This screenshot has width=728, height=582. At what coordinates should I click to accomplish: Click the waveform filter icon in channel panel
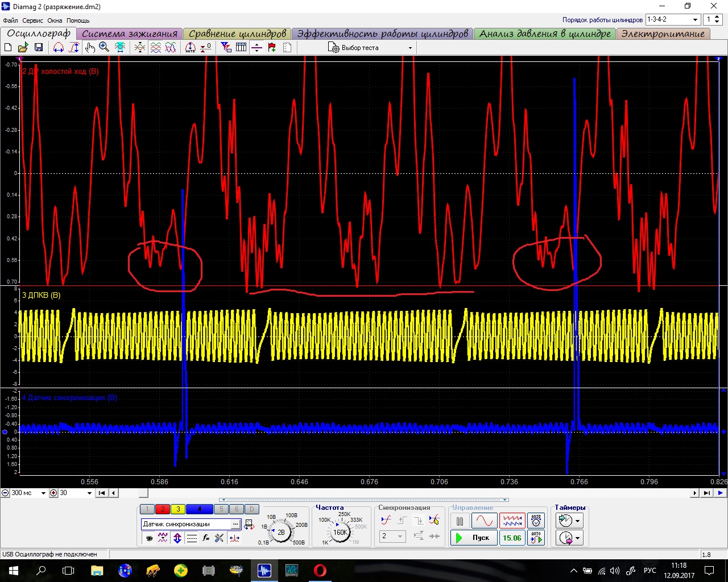pos(163,538)
